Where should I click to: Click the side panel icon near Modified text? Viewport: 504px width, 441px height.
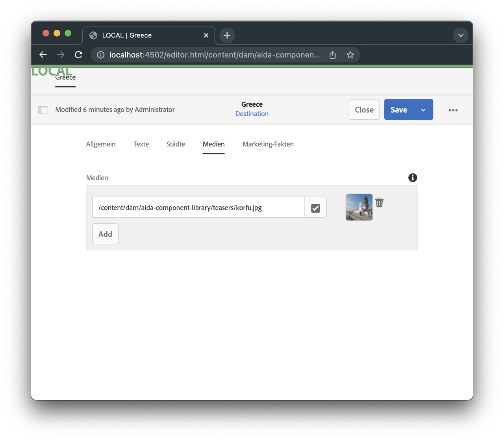43,109
